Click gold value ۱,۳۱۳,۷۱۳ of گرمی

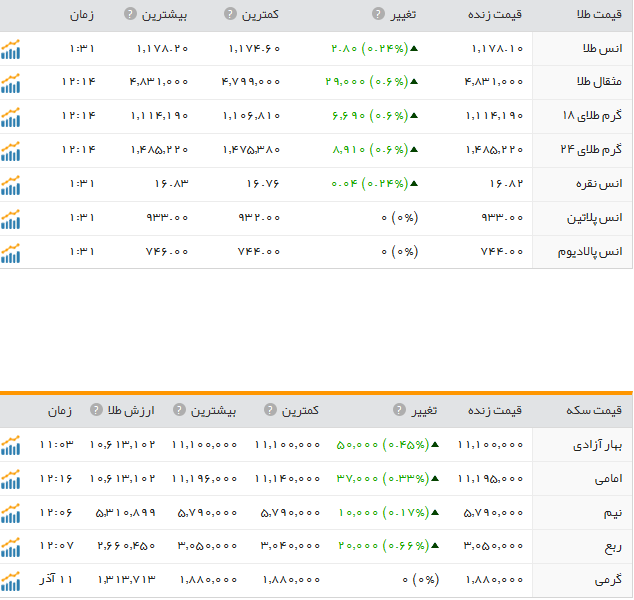[127, 580]
